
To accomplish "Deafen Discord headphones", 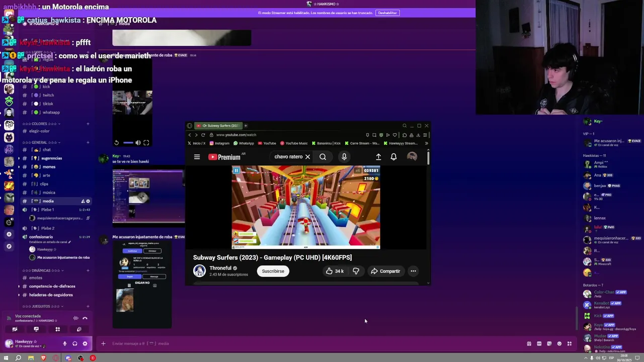I will click(x=74, y=343).
